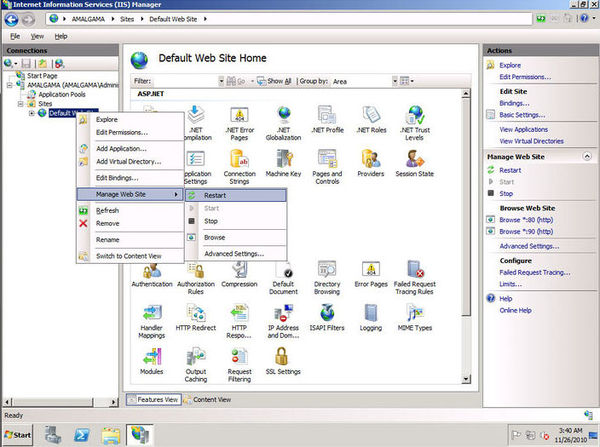This screenshot has width=600, height=447.
Task: Expand the Default Web Site node
Action: pos(32,113)
